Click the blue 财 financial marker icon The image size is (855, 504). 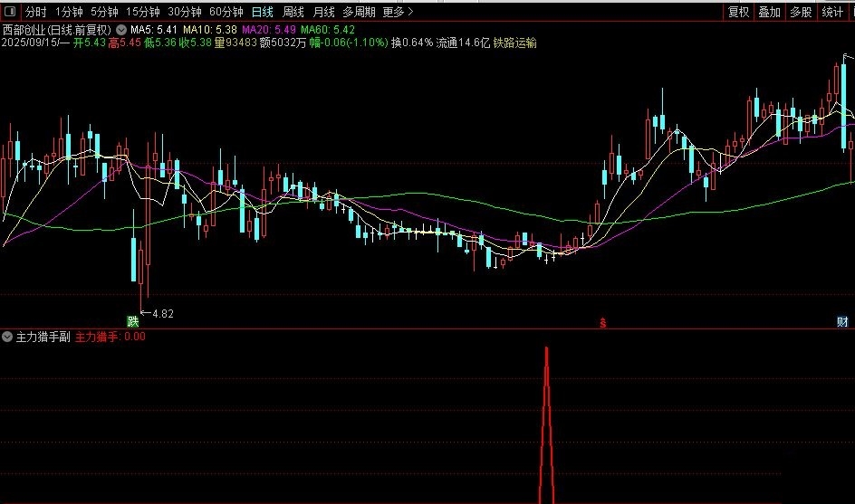click(x=842, y=321)
